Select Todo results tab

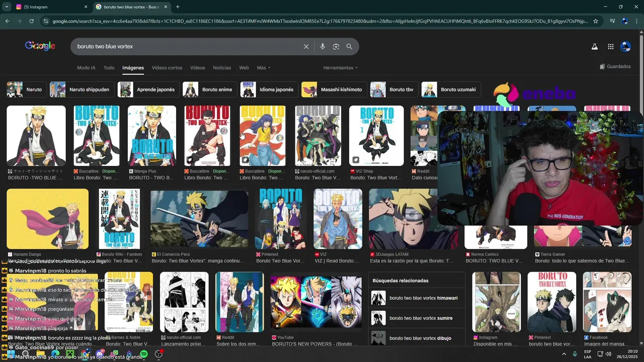[x=109, y=68]
